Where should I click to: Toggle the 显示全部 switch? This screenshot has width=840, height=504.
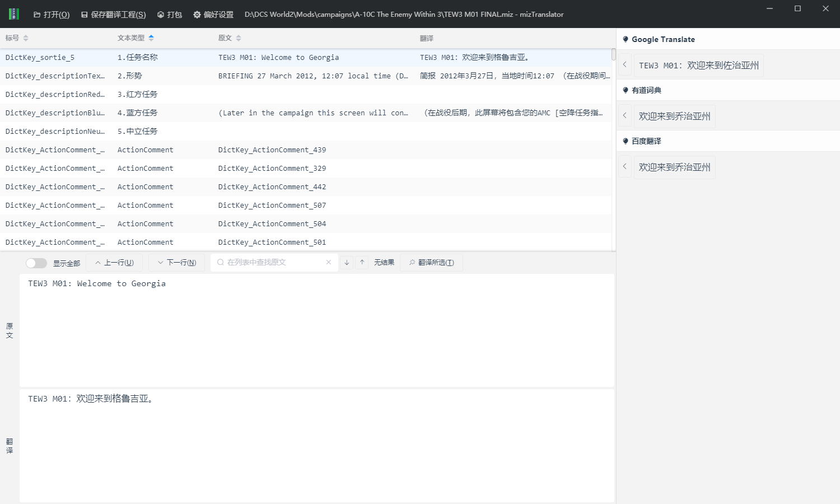click(x=36, y=263)
